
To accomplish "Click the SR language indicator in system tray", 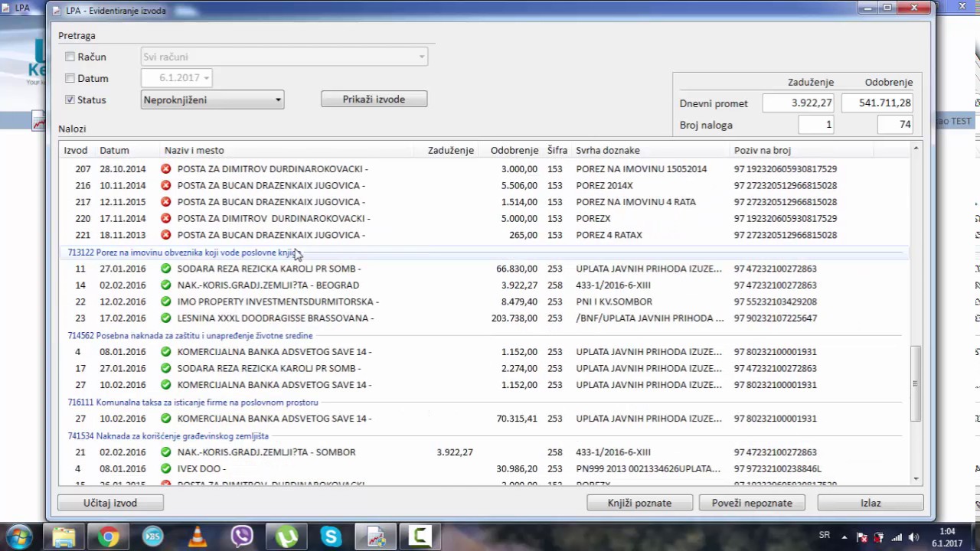I will pyautogui.click(x=825, y=535).
